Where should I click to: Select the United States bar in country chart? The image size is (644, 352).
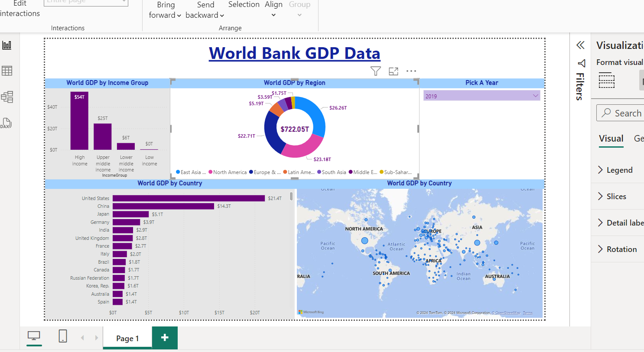(189, 198)
